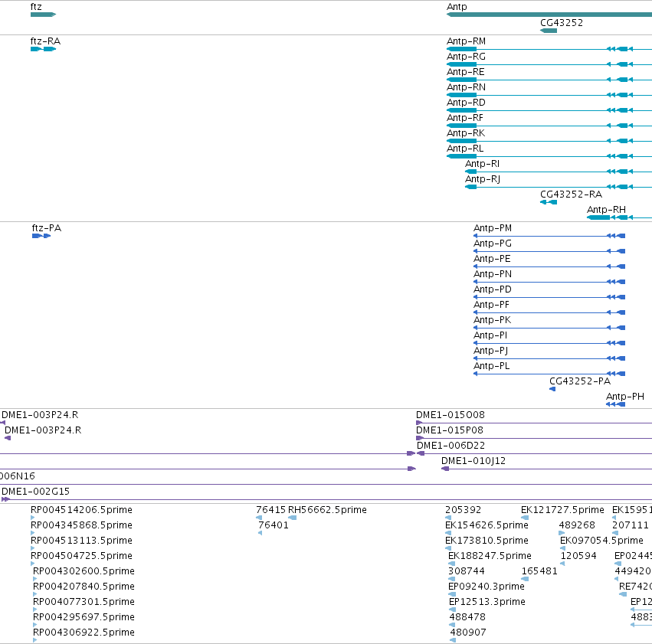Select clone DME1-015O08
This screenshot has height=644, width=652.
coord(451,415)
